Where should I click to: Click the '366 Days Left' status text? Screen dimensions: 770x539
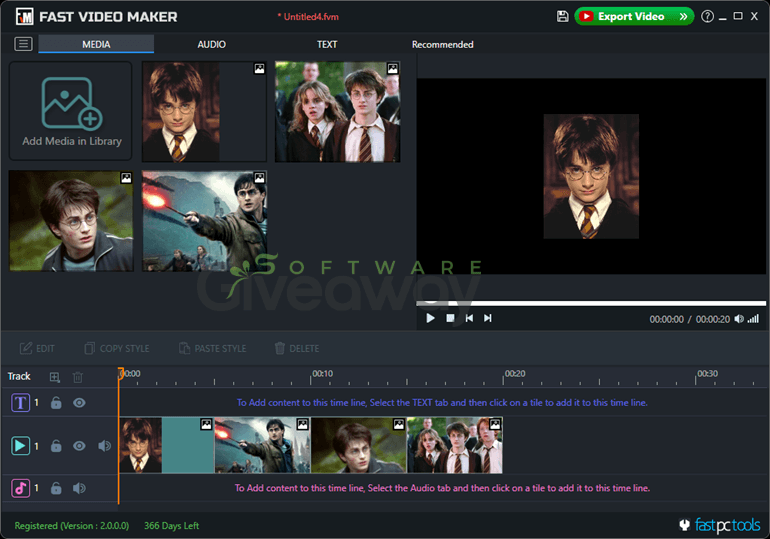click(171, 526)
